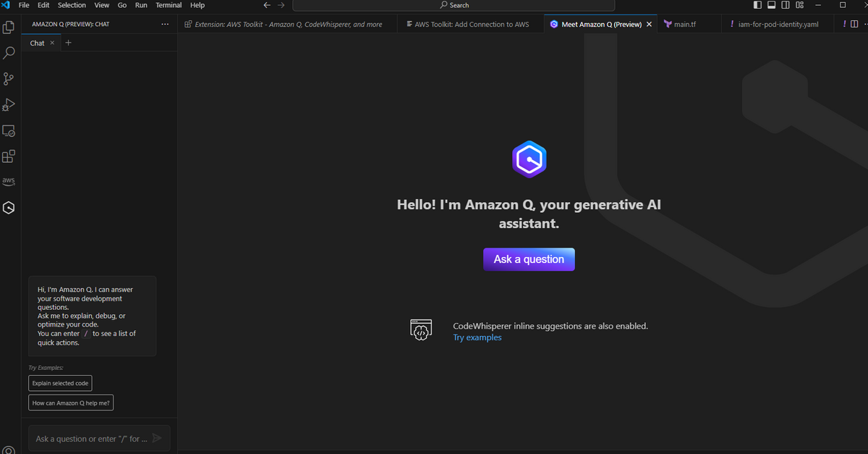Click the VS Code logo icon
Image resolution: width=868 pixels, height=454 pixels.
click(x=7, y=5)
